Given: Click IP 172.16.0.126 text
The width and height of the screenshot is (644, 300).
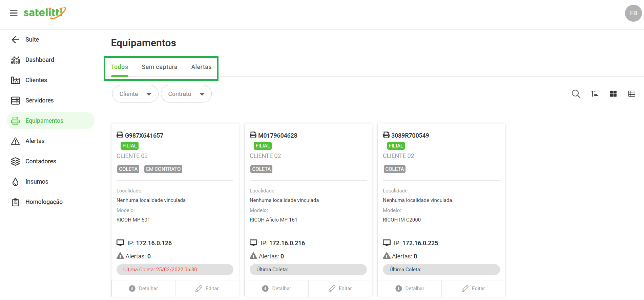Looking at the screenshot, I should click(x=149, y=243).
